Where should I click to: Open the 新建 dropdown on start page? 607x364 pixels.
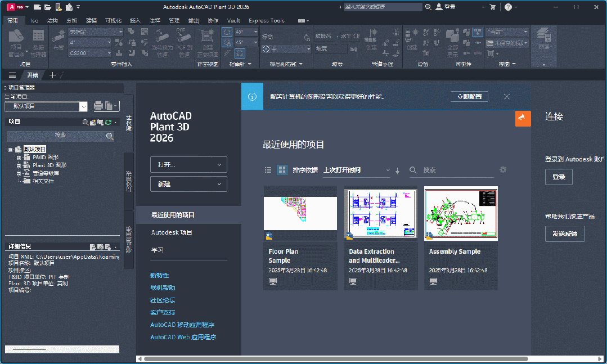pos(188,184)
